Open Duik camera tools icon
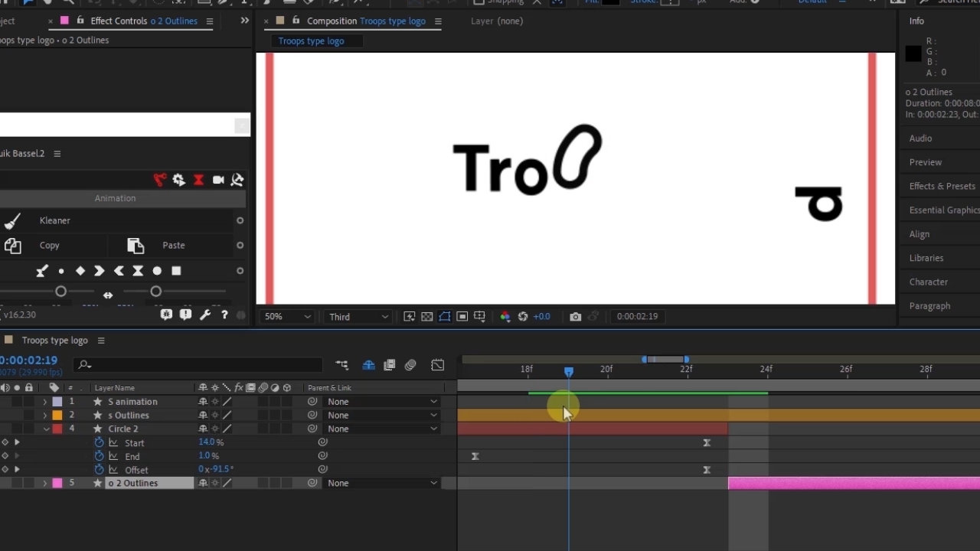980x551 pixels. [218, 180]
